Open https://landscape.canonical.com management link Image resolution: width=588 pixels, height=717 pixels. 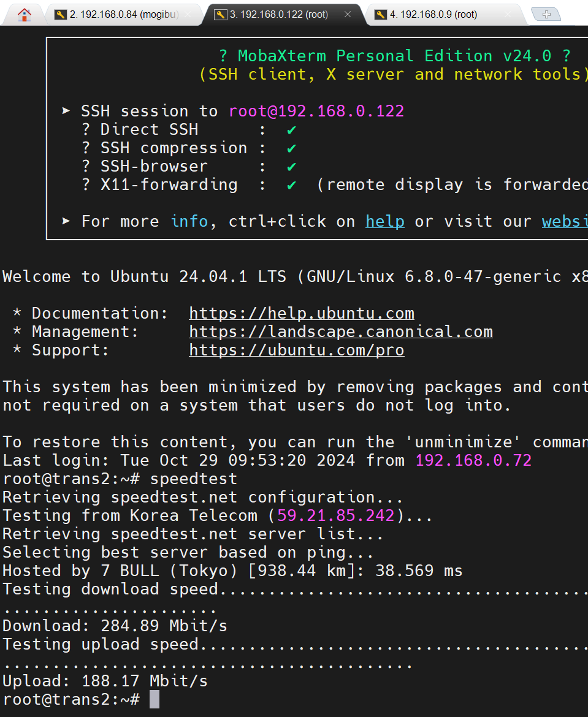(x=341, y=332)
